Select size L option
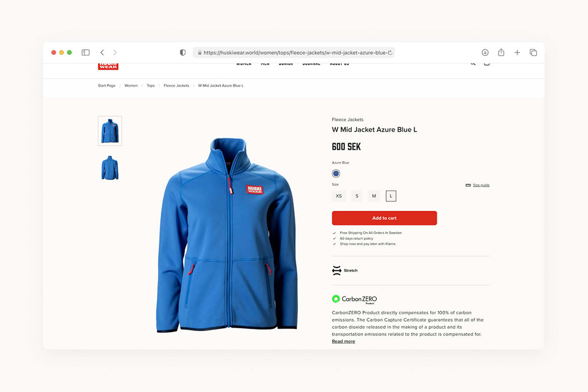The width and height of the screenshot is (588, 392). (x=391, y=196)
